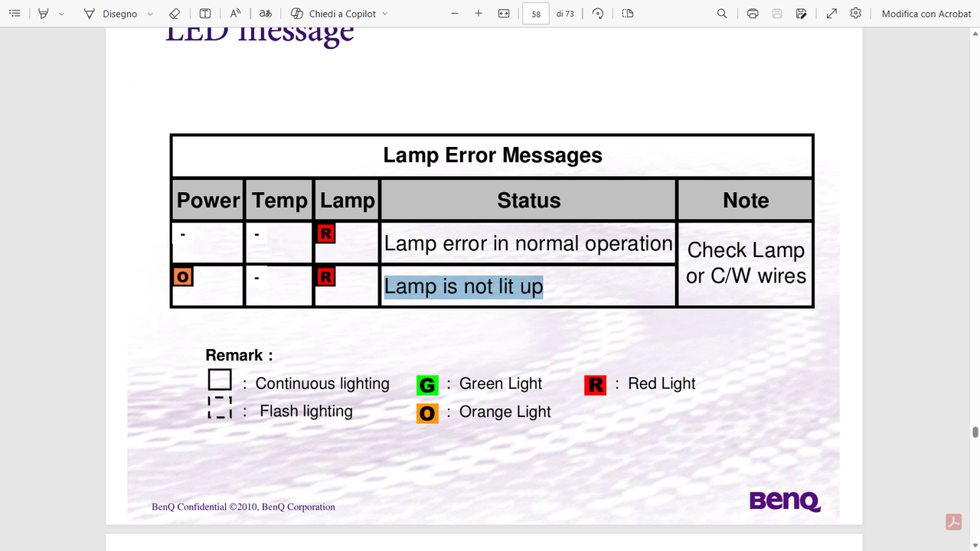Viewport: 980px width, 551px height.
Task: Add a text box annotation
Action: pyautogui.click(x=204, y=14)
